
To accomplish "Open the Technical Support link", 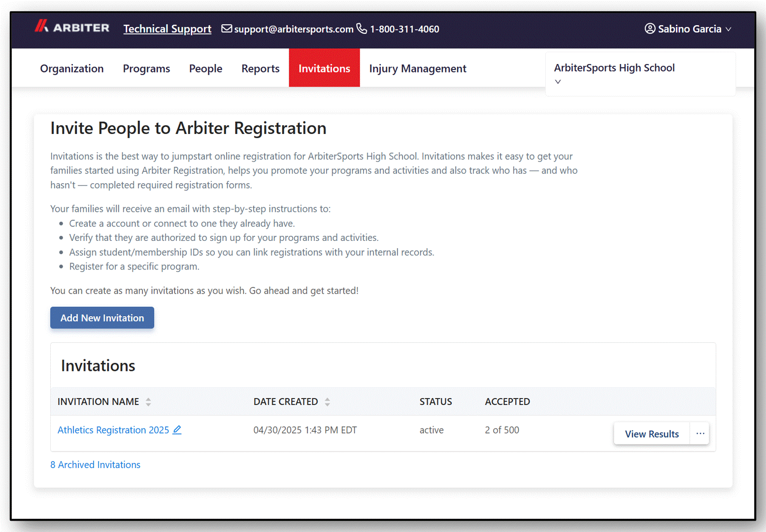I will pyautogui.click(x=167, y=29).
